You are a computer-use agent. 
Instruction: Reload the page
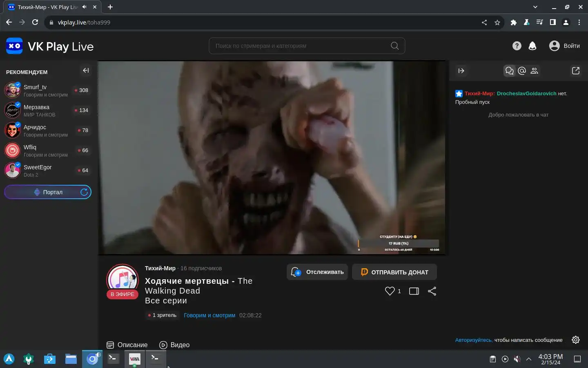(35, 22)
